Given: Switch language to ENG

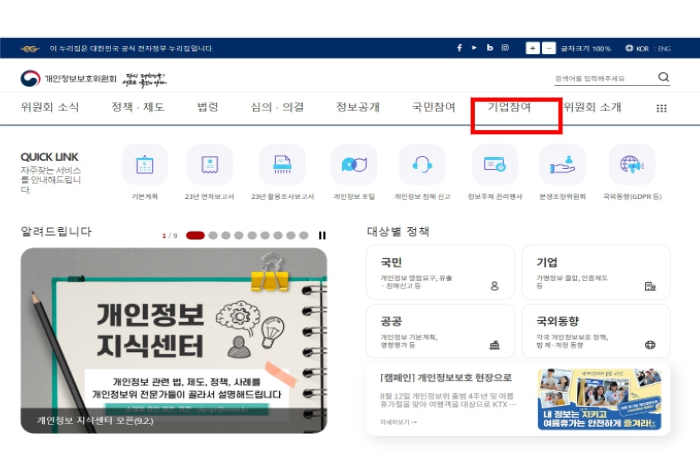Looking at the screenshot, I should tap(664, 48).
